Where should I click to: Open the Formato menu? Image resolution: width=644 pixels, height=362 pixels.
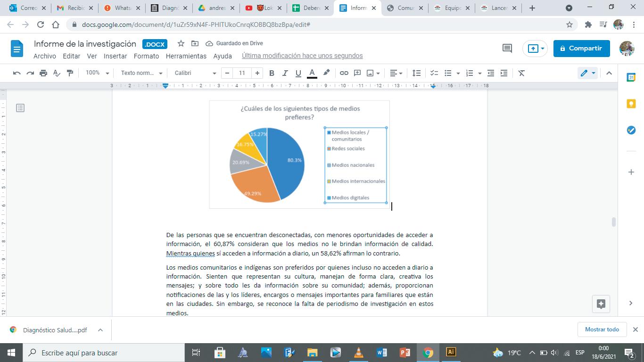(x=147, y=56)
